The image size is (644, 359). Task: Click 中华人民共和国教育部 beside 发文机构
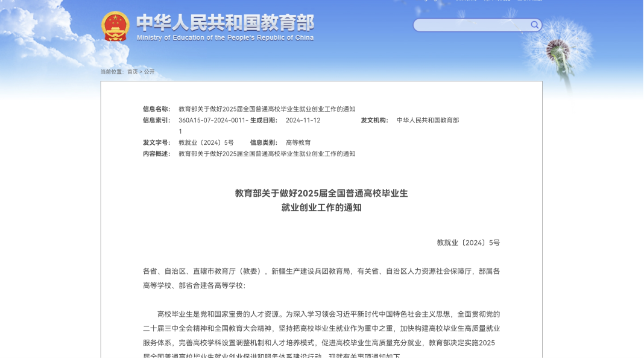pos(428,121)
